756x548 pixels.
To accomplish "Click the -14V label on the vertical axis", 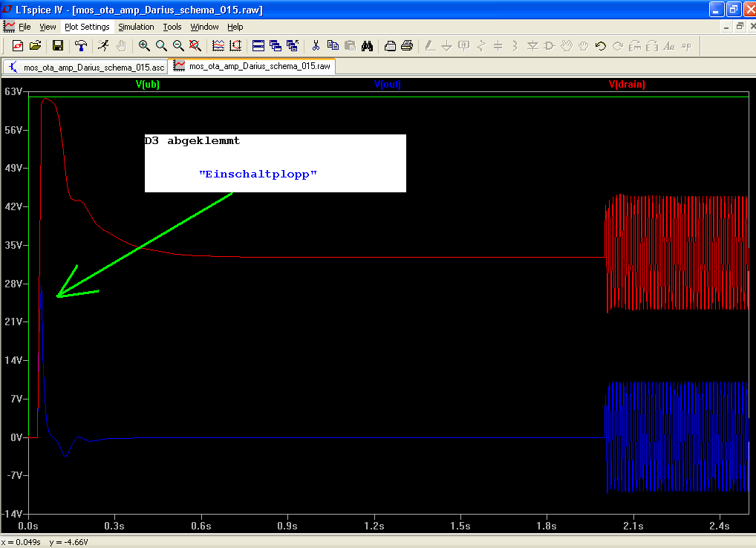I will [x=12, y=515].
